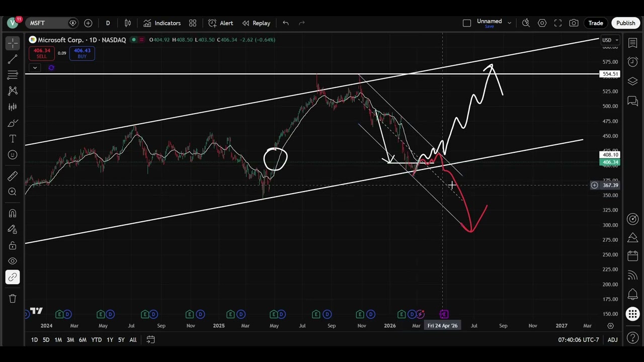Open the alerts clock panel in right sidebar
This screenshot has height=362, width=644.
tap(633, 62)
